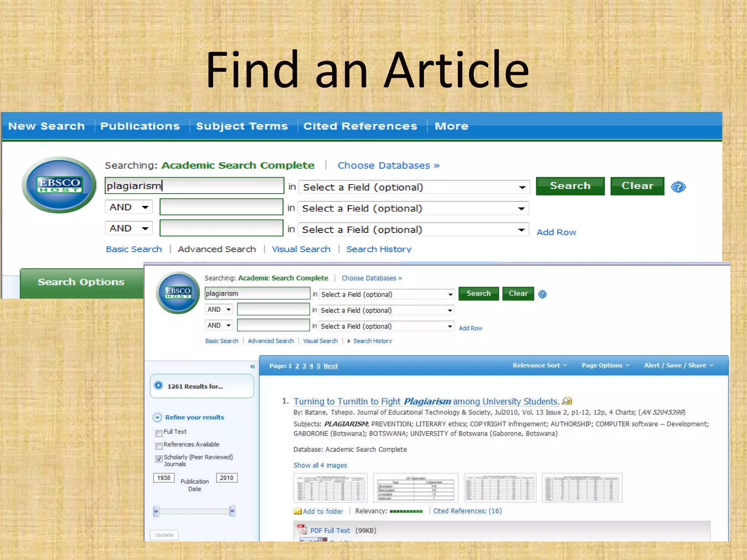Click the large EBSCO Host logo

(59, 185)
